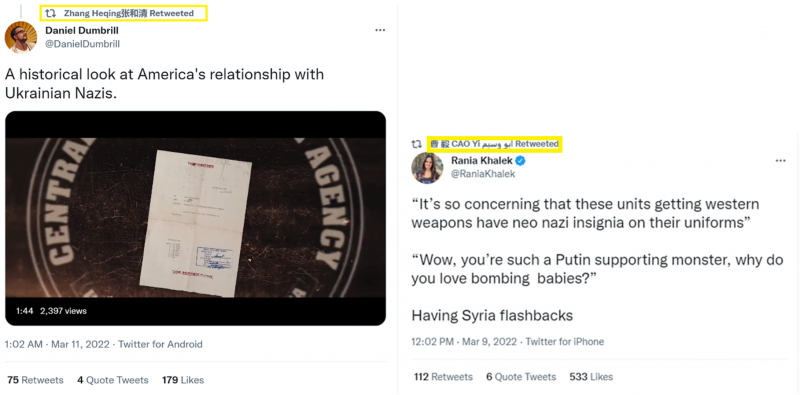This screenshot has height=395, width=800.
Task: Click the Twitter for iPhone source link
Action: coord(565,341)
